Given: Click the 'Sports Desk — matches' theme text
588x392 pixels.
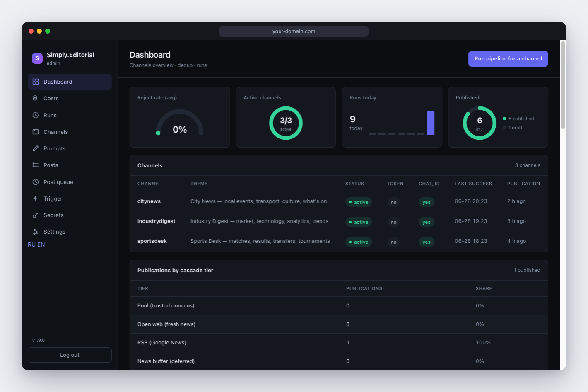Looking at the screenshot, I should 260,241.
